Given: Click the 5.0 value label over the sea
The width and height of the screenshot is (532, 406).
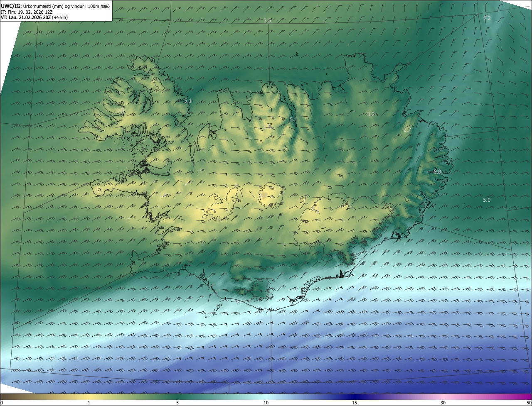Looking at the screenshot, I should pos(487,200).
